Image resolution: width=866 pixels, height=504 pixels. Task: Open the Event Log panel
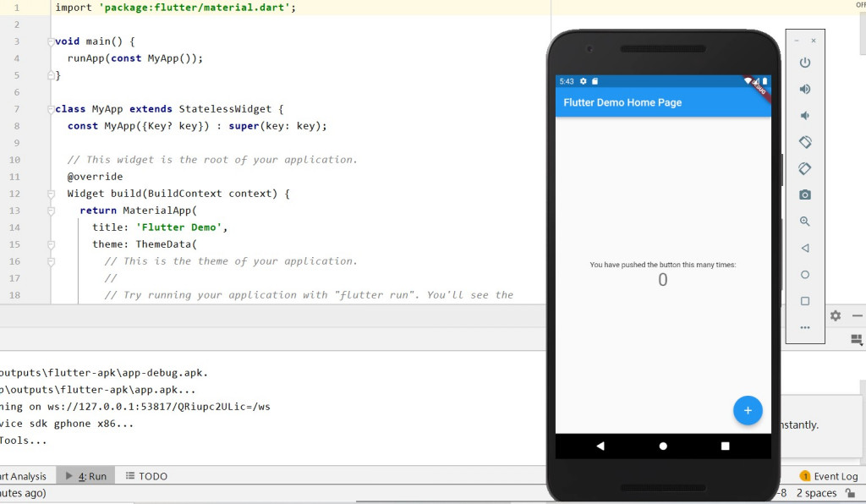829,476
